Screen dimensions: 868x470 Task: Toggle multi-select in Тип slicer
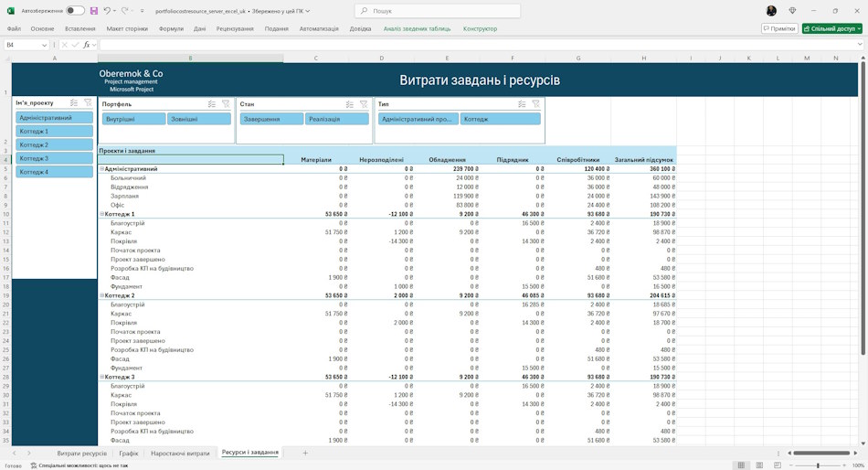(x=522, y=103)
